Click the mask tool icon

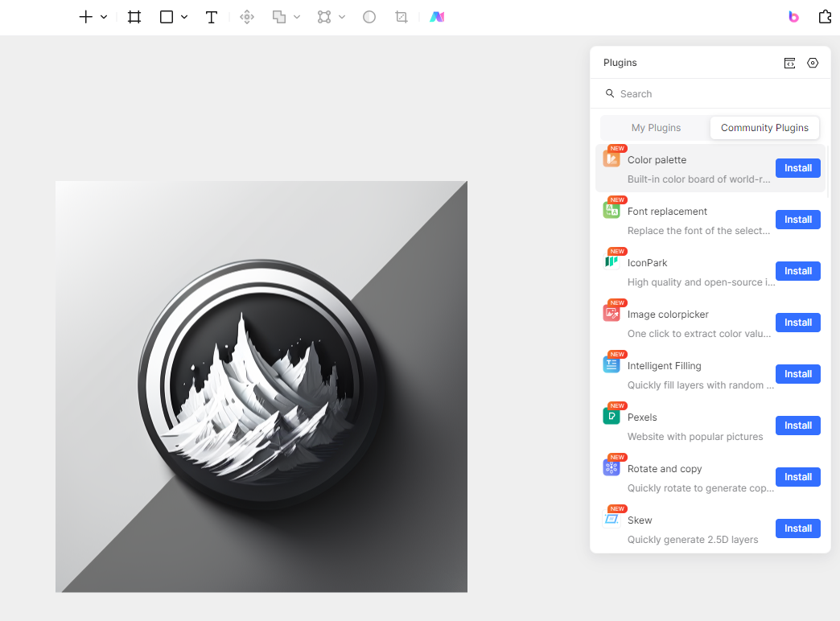(369, 17)
